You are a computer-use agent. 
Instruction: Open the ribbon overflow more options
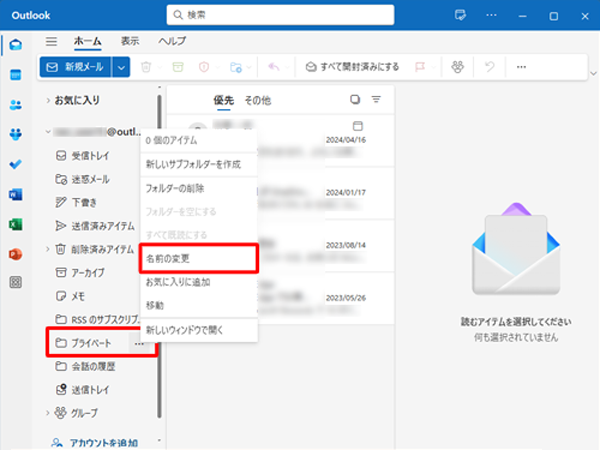(521, 67)
